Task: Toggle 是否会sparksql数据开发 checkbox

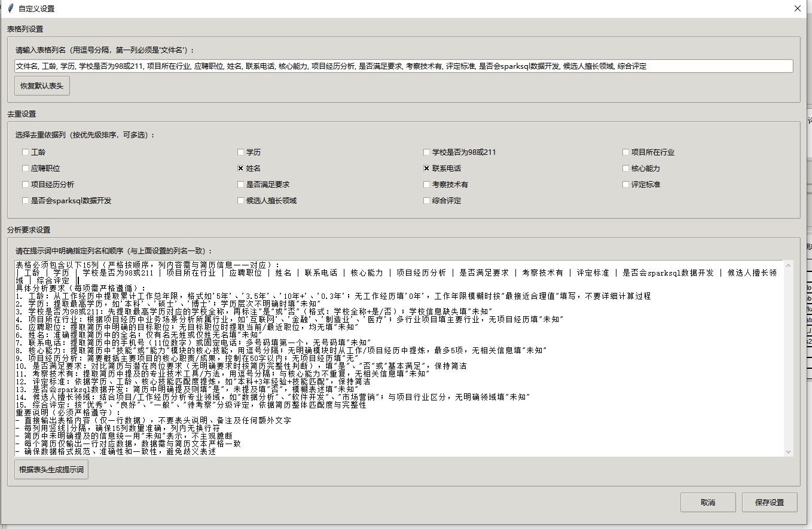Action: [x=25, y=201]
